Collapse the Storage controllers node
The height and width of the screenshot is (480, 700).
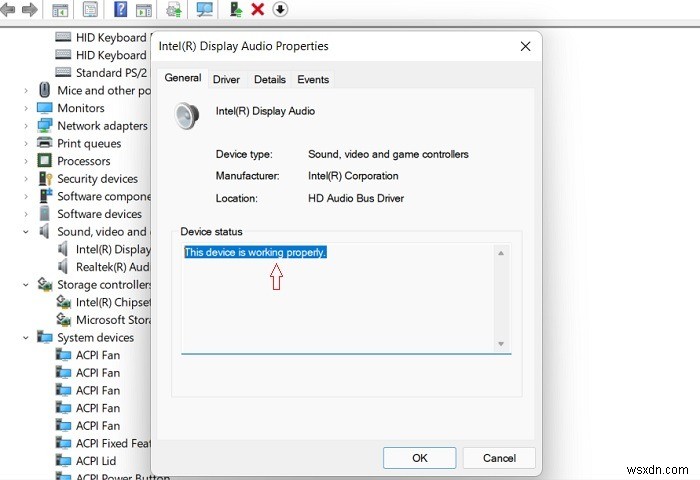(26, 284)
